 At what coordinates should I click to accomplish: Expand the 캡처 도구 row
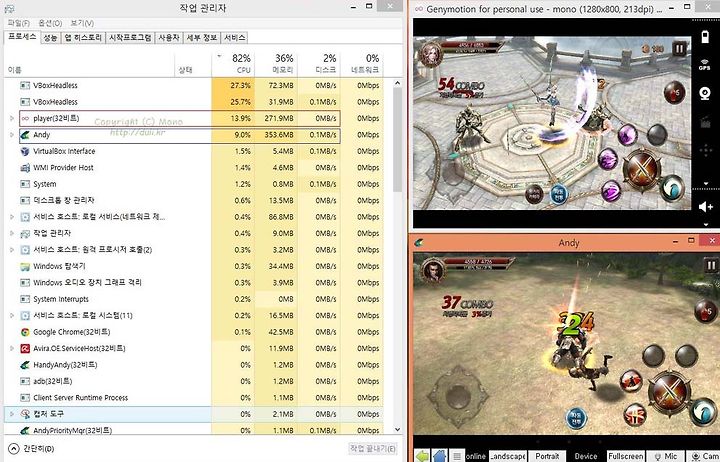point(12,414)
